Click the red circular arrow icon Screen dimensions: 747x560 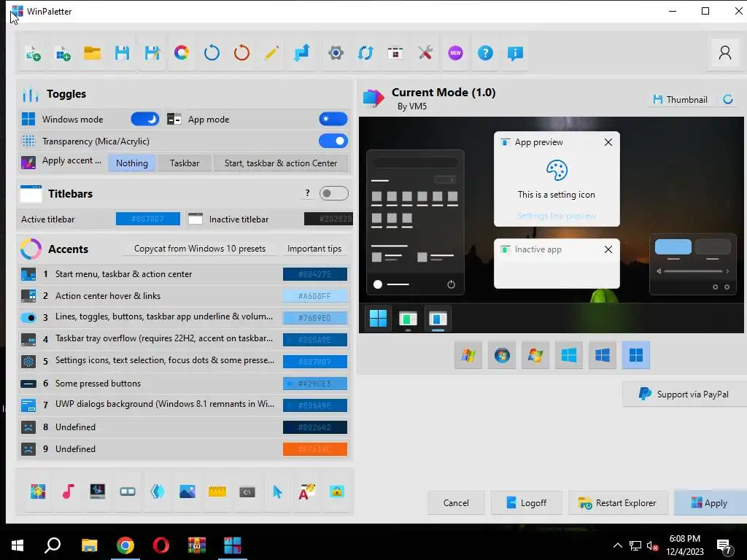point(241,52)
